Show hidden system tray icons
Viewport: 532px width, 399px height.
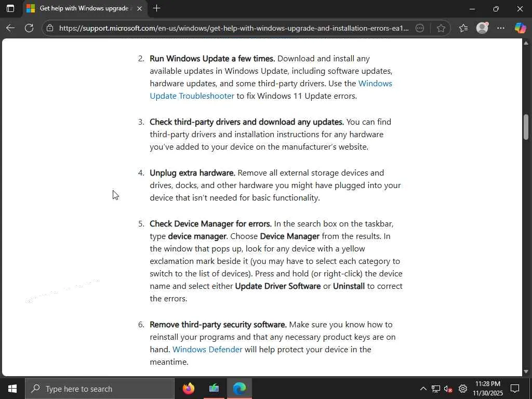pyautogui.click(x=423, y=389)
